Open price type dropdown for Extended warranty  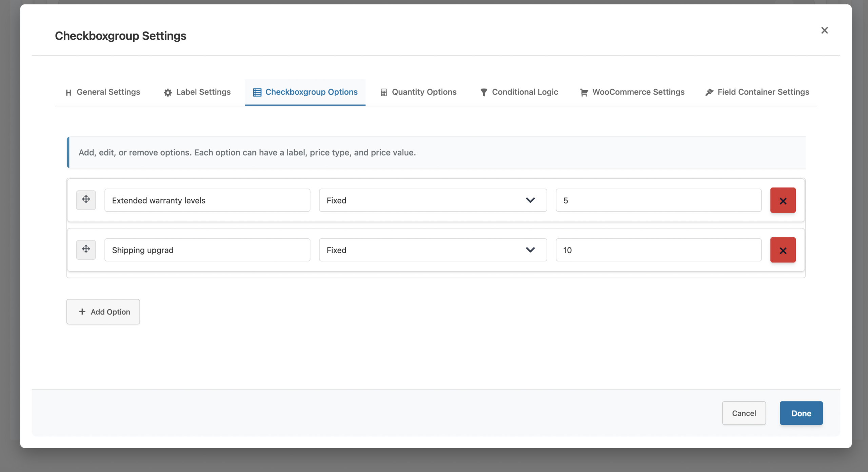[x=432, y=200]
